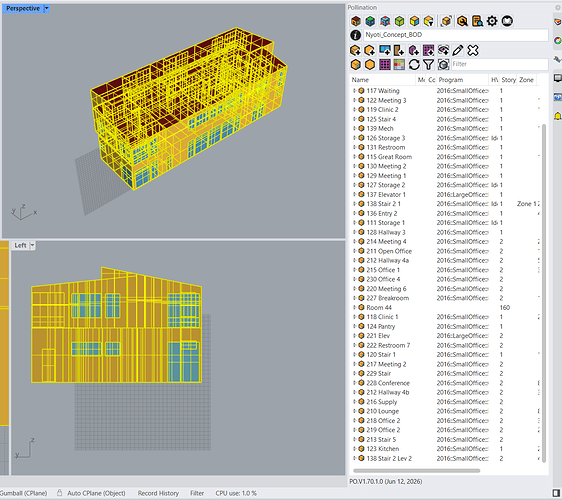562x500 pixels.
Task: Click the purple grid-with-plus icon
Action: [428, 50]
